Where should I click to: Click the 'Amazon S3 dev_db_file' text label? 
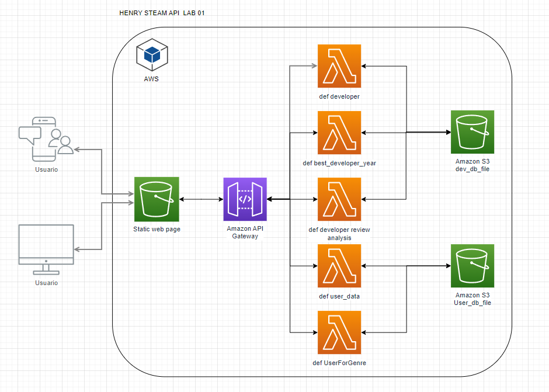[472, 165]
